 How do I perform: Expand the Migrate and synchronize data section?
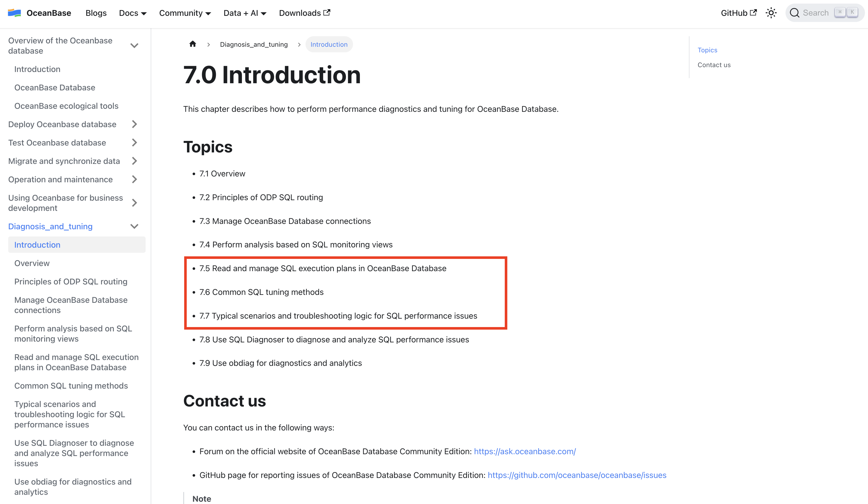click(x=135, y=161)
